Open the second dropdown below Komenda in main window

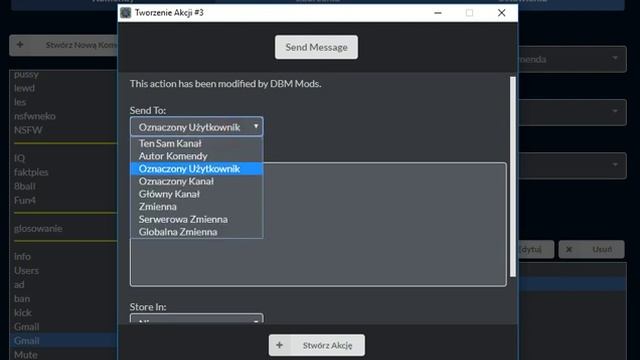click(x=572, y=112)
